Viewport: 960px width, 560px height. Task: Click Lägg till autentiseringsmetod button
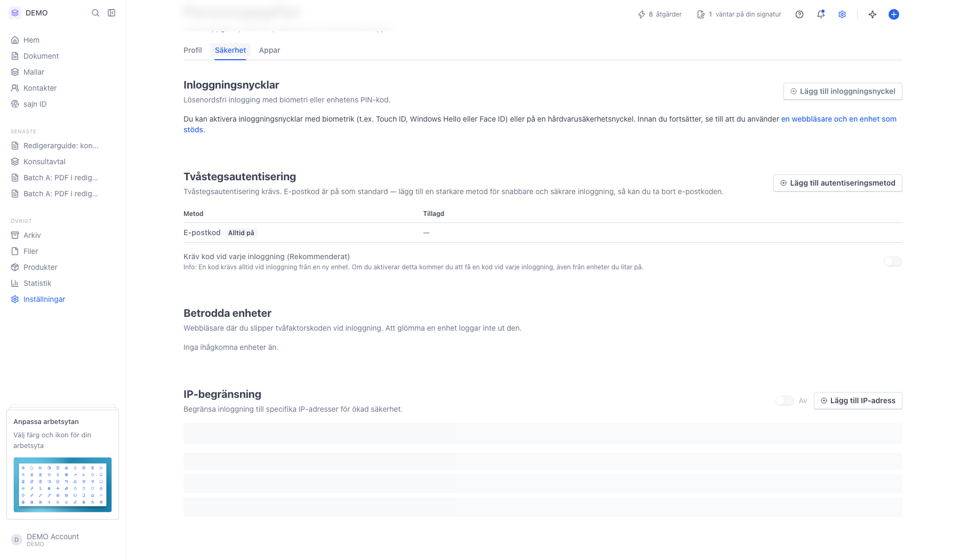pos(838,183)
